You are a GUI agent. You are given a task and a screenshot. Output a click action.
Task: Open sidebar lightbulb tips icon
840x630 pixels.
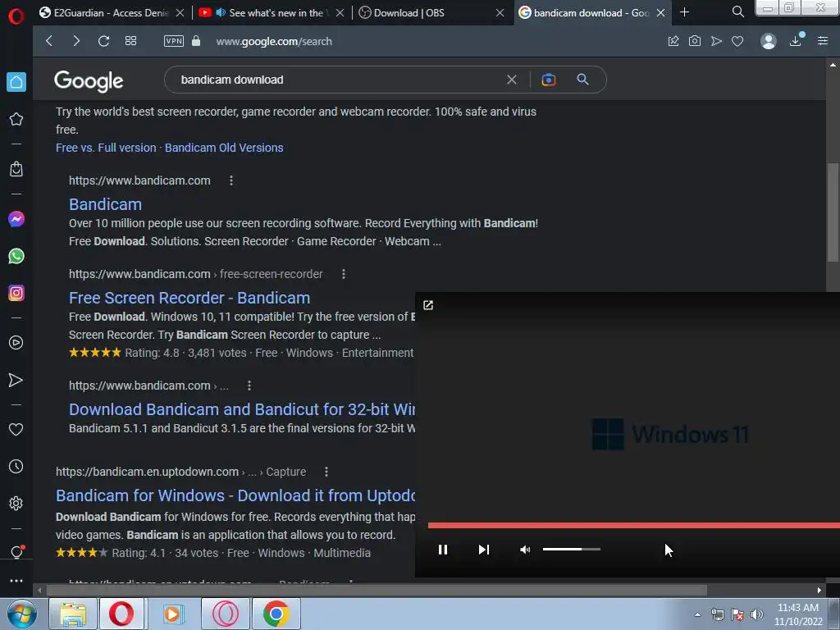click(x=16, y=552)
